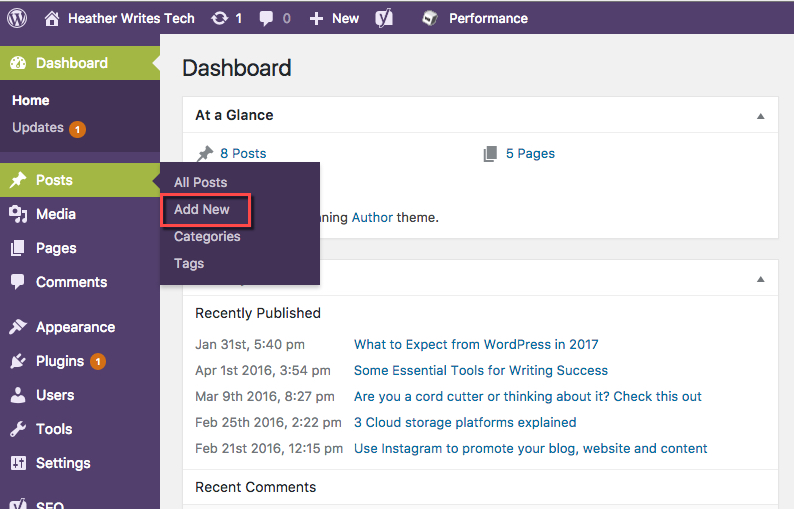Click the pushpin icon beside 8 Posts
This screenshot has height=509, width=794.
(205, 153)
